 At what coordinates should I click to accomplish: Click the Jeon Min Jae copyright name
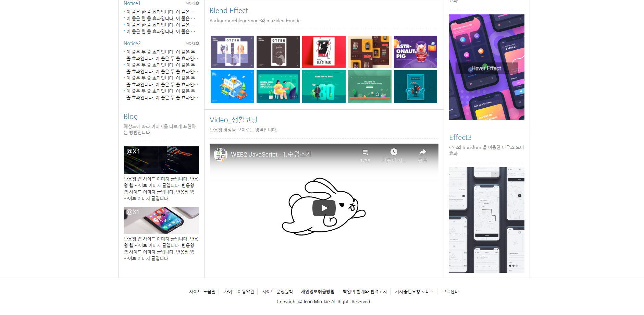(316, 302)
